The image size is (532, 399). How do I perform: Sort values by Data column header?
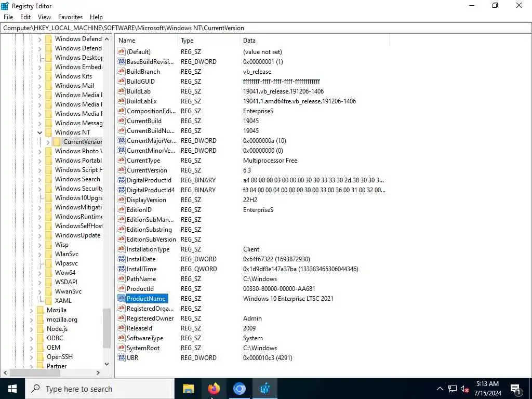[314, 41]
